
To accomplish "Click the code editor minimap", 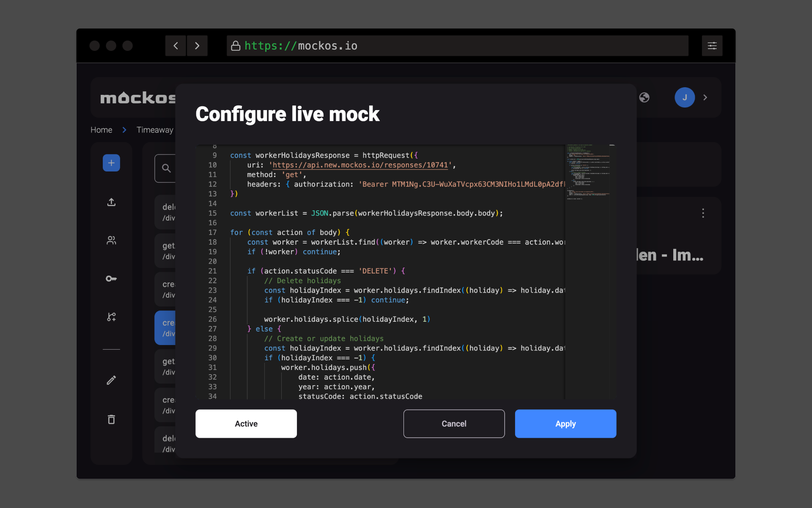I will pyautogui.click(x=589, y=171).
